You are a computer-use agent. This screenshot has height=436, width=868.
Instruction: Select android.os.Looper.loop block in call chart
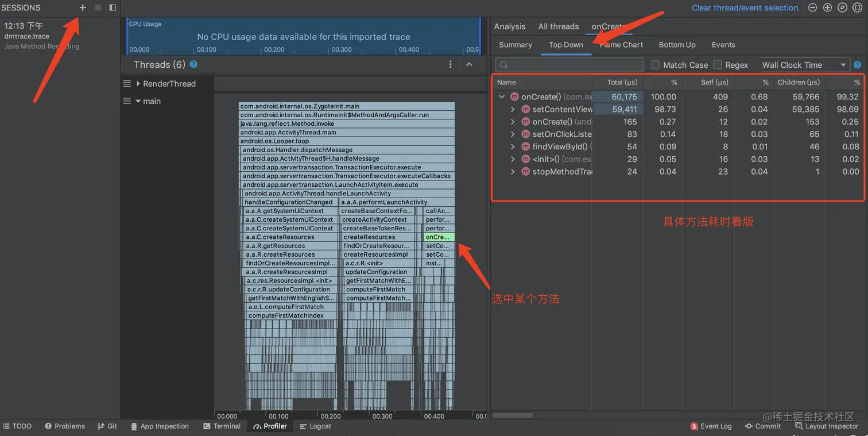click(347, 141)
